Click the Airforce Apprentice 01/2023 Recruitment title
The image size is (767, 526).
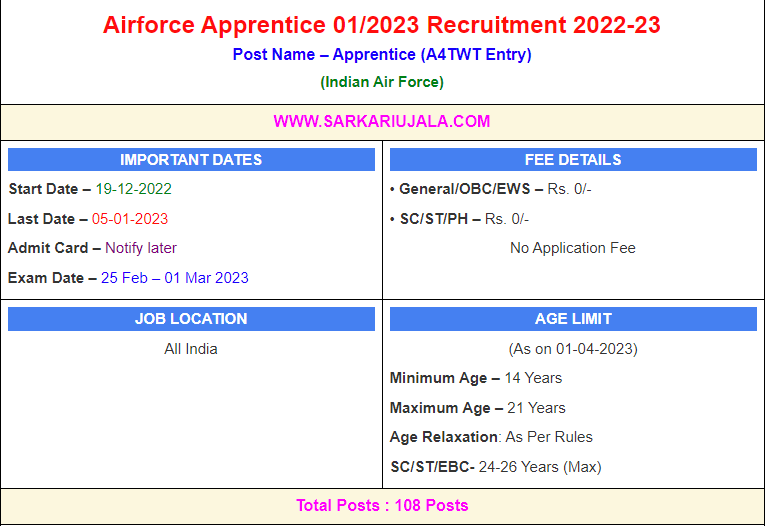[x=382, y=25]
